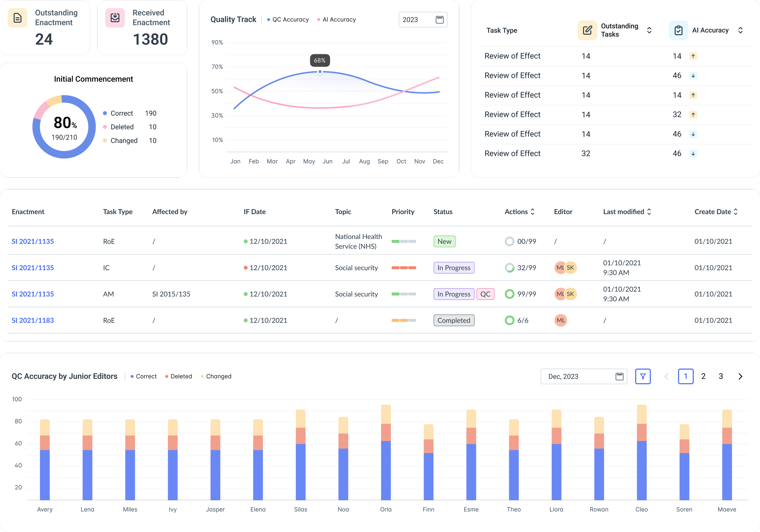Go to page 2 of chart
This screenshot has width=760, height=532.
703,376
